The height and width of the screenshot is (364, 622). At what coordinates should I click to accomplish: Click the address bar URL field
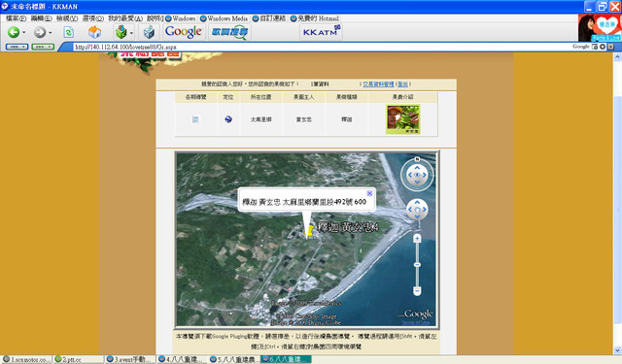pos(322,47)
